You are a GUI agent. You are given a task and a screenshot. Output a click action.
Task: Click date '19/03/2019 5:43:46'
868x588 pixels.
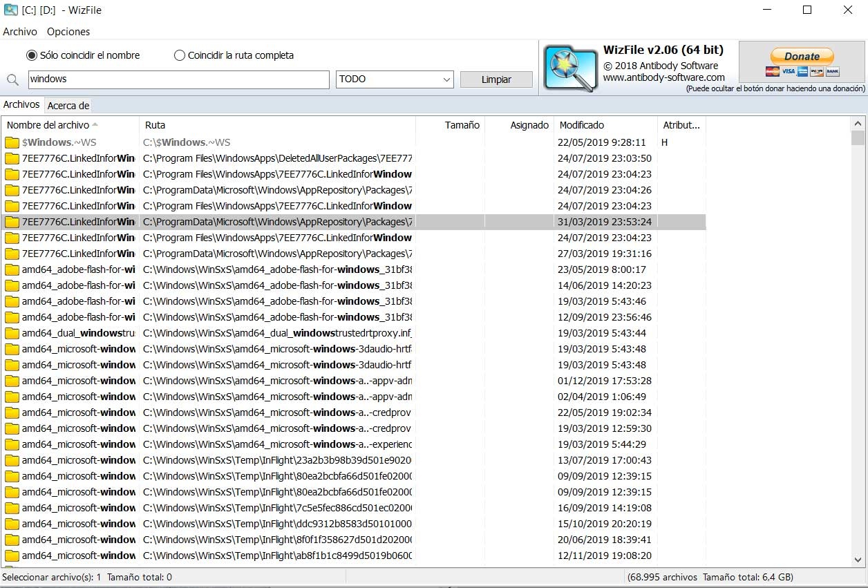[x=602, y=301]
